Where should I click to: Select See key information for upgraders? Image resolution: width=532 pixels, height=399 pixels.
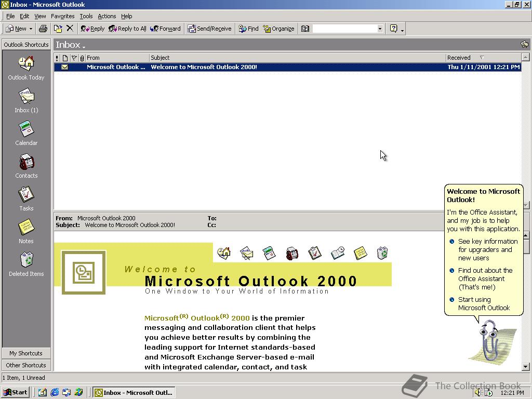pyautogui.click(x=484, y=249)
